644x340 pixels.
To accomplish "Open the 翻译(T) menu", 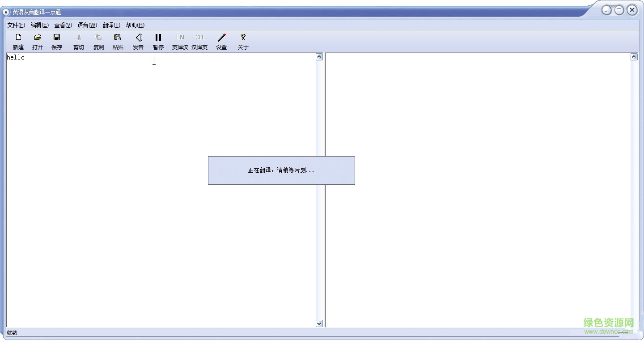I will [x=111, y=25].
